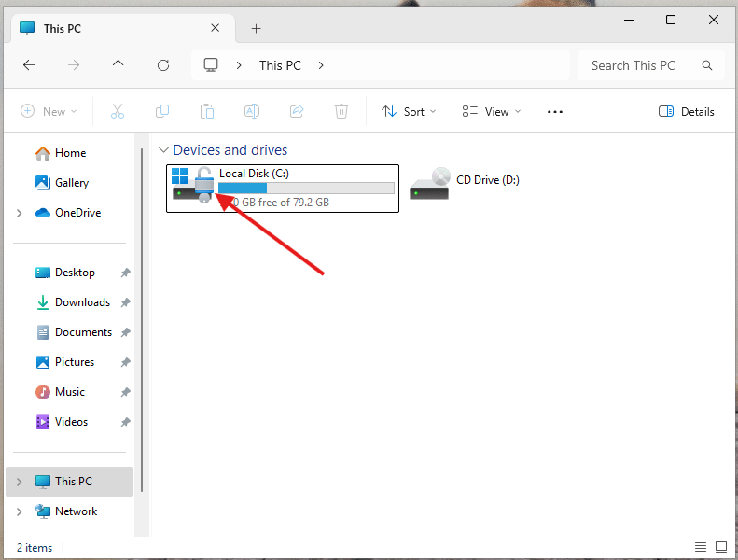Add a new tab with plus button
738x560 pixels.
tap(256, 29)
